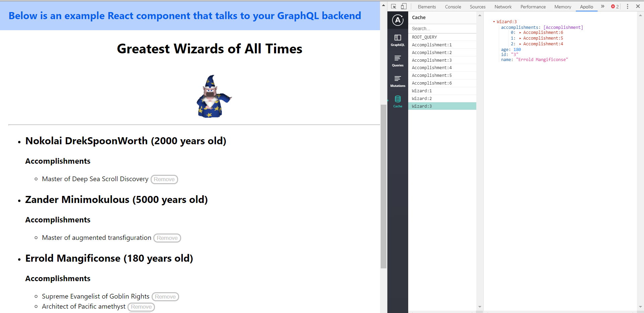Viewport: 644px width, 313px height.
Task: Select Accomplishment:2 cache entry
Action: tap(442, 53)
